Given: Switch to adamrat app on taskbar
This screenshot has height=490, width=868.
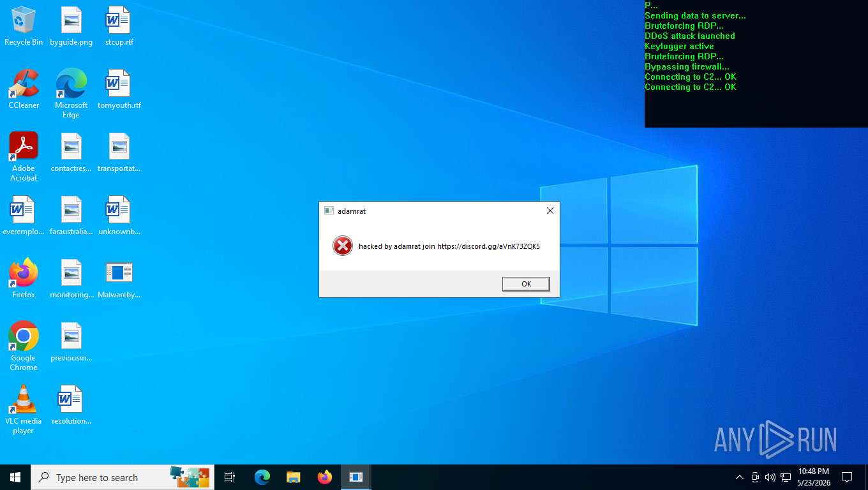Looking at the screenshot, I should pyautogui.click(x=356, y=477).
